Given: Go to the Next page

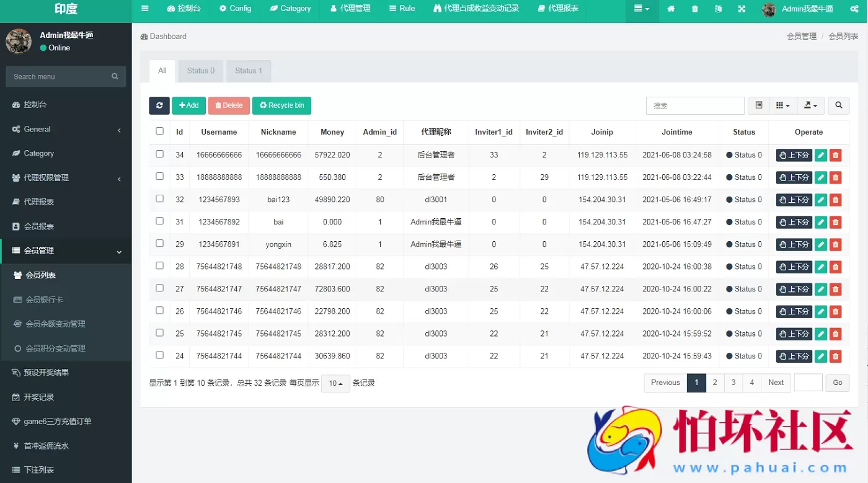Looking at the screenshot, I should click(776, 383).
